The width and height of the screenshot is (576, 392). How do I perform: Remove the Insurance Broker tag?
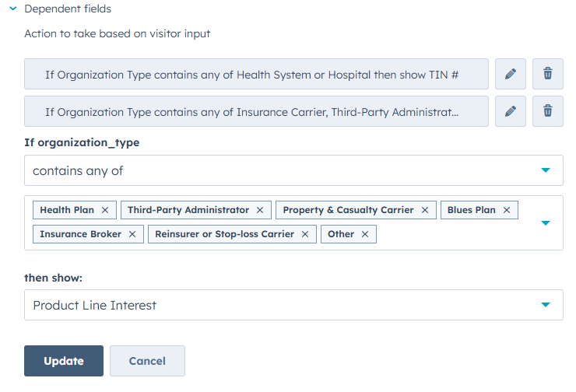pyautogui.click(x=132, y=234)
